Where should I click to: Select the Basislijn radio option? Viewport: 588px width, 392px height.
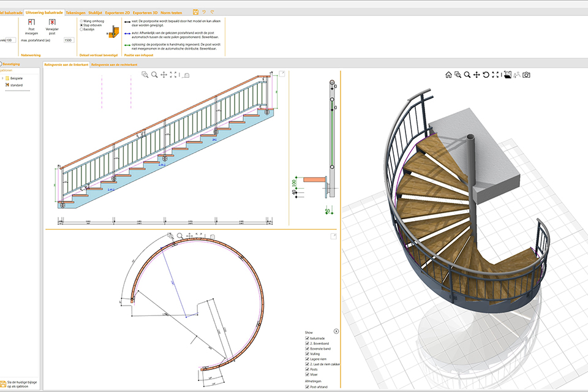point(81,29)
